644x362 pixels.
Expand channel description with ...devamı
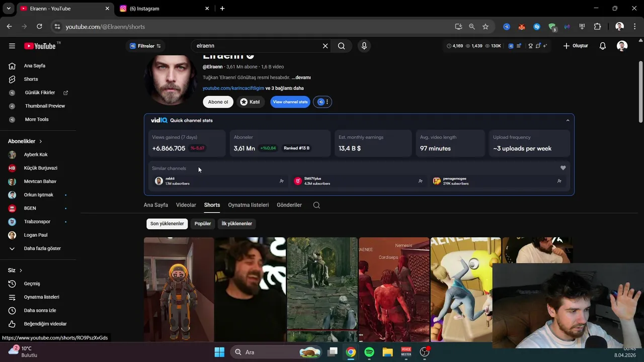point(301,77)
